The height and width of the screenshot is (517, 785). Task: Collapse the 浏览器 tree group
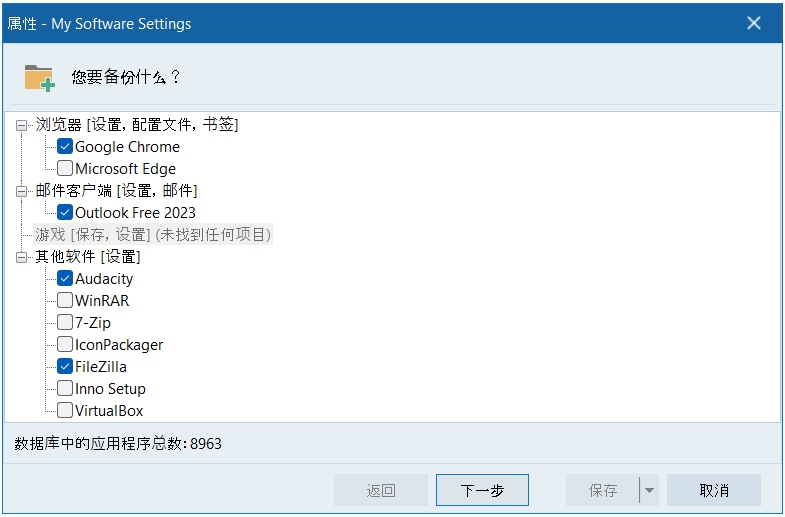point(22,125)
